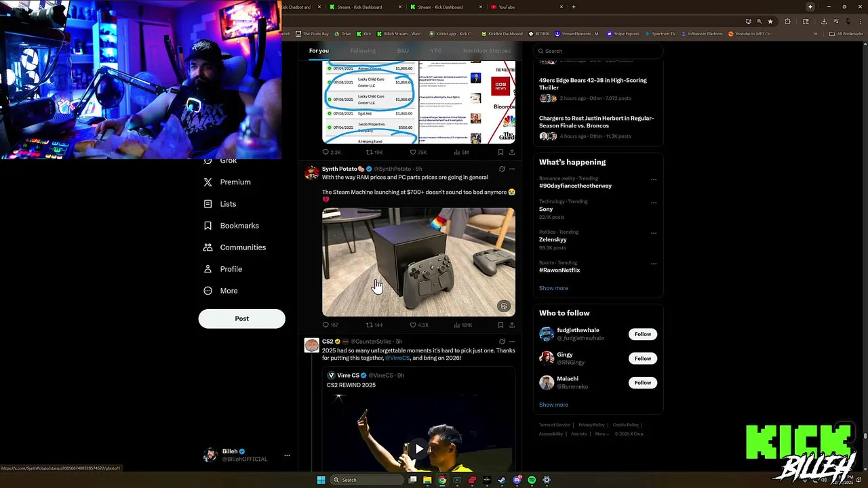Open the @VirreCS mention link
The width and height of the screenshot is (868, 488).
coord(397,358)
